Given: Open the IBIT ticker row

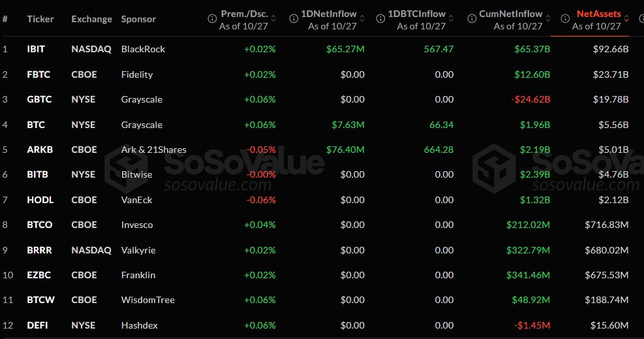Looking at the screenshot, I should (x=36, y=49).
